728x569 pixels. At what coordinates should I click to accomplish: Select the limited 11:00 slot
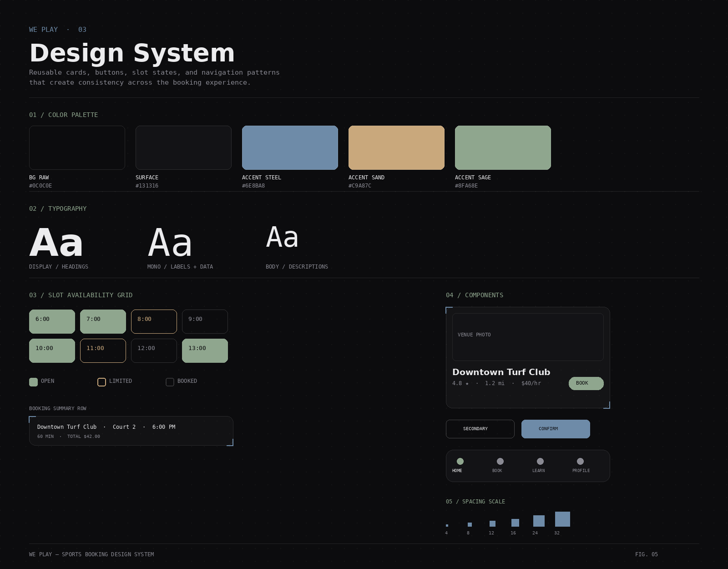(103, 351)
